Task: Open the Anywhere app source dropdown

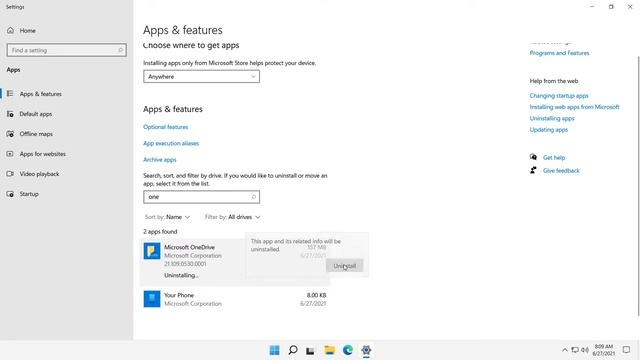Action: [201, 77]
